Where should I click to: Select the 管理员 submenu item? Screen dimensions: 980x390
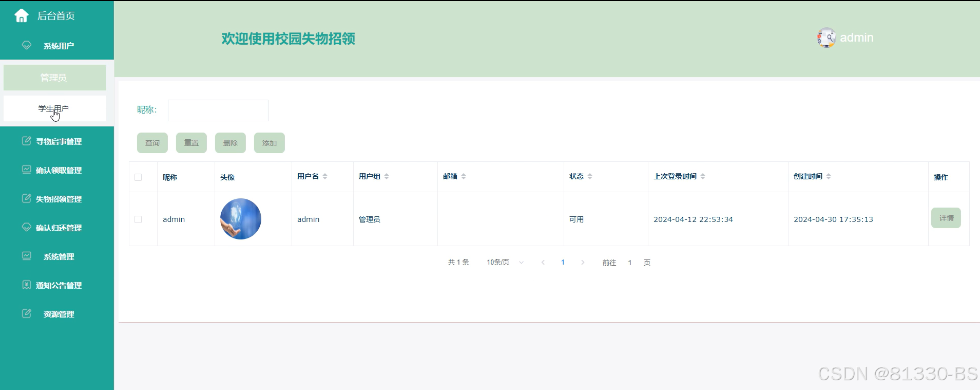pyautogui.click(x=55, y=78)
